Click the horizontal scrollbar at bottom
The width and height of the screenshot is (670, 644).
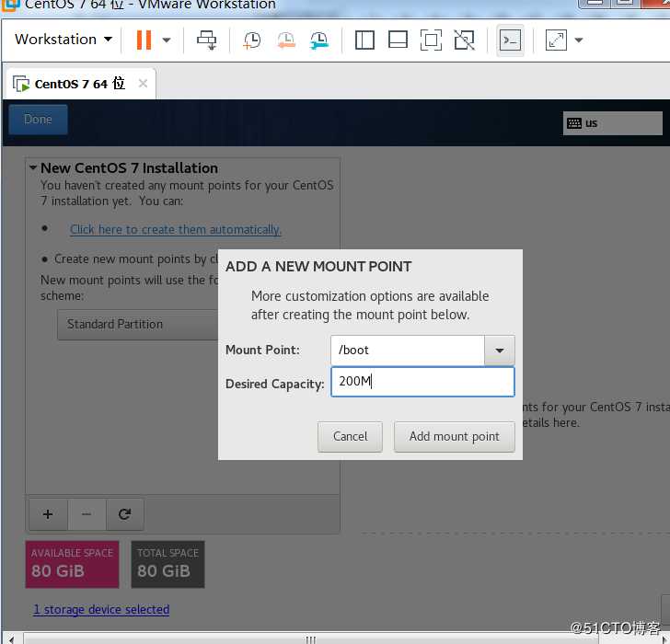(x=311, y=639)
